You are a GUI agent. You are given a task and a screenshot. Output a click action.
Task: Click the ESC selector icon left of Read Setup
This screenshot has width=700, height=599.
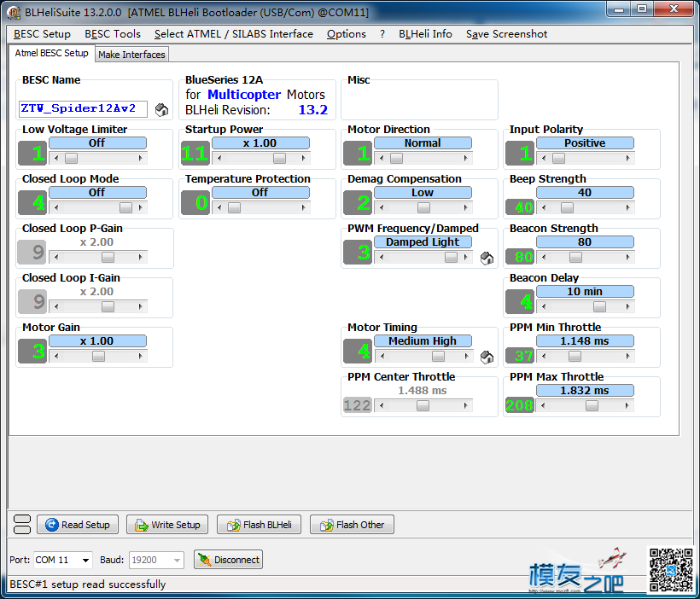coord(22,525)
